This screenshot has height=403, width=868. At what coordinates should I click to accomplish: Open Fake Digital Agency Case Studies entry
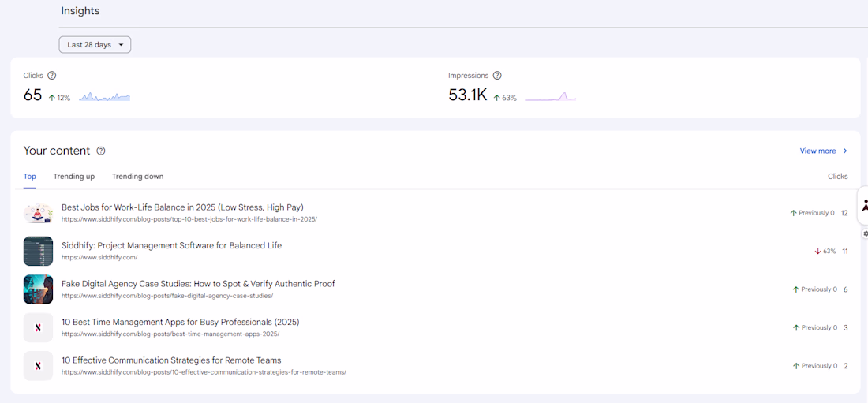[198, 284]
